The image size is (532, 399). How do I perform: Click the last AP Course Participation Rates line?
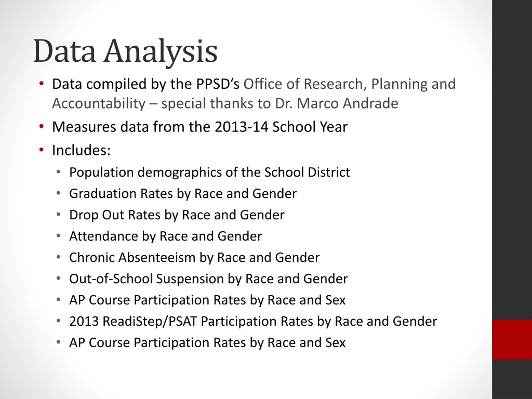tap(207, 343)
